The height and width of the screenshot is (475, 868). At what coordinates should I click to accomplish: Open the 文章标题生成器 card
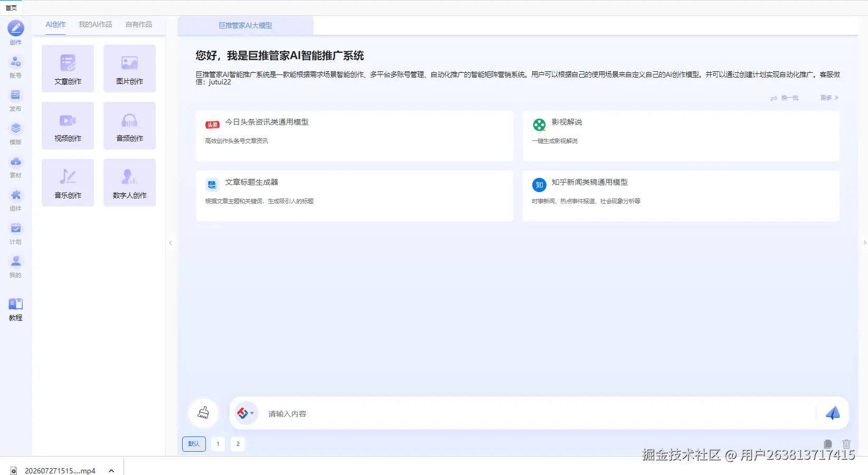(354, 196)
